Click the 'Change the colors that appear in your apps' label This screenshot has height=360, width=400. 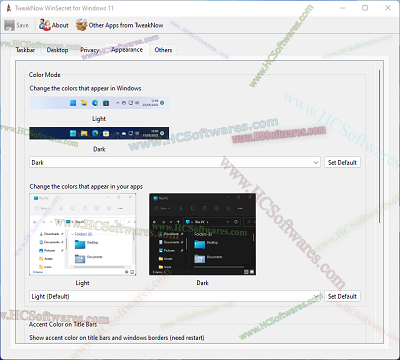[86, 187]
